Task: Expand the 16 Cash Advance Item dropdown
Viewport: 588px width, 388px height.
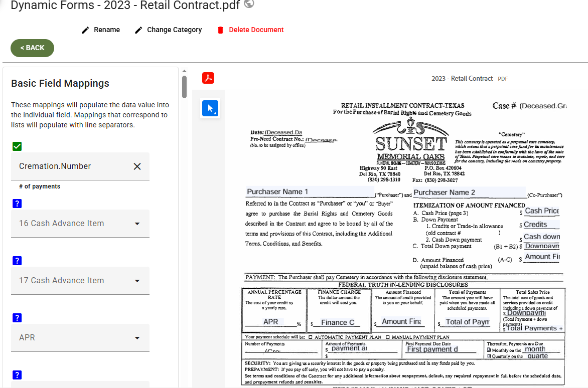Action: point(80,224)
